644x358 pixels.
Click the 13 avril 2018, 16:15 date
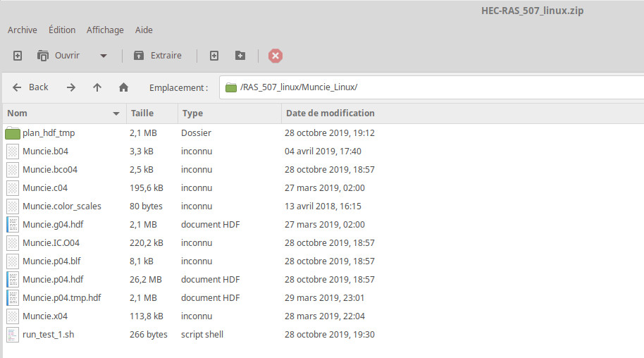(x=323, y=206)
